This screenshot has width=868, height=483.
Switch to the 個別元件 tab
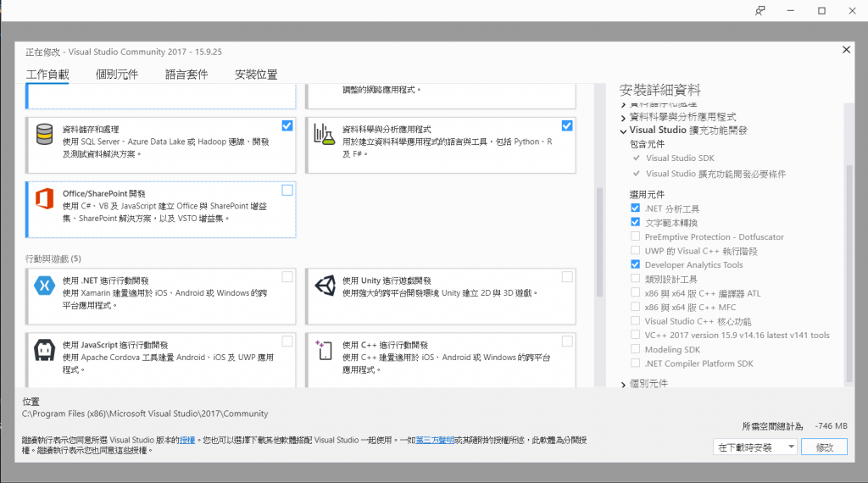coord(117,74)
